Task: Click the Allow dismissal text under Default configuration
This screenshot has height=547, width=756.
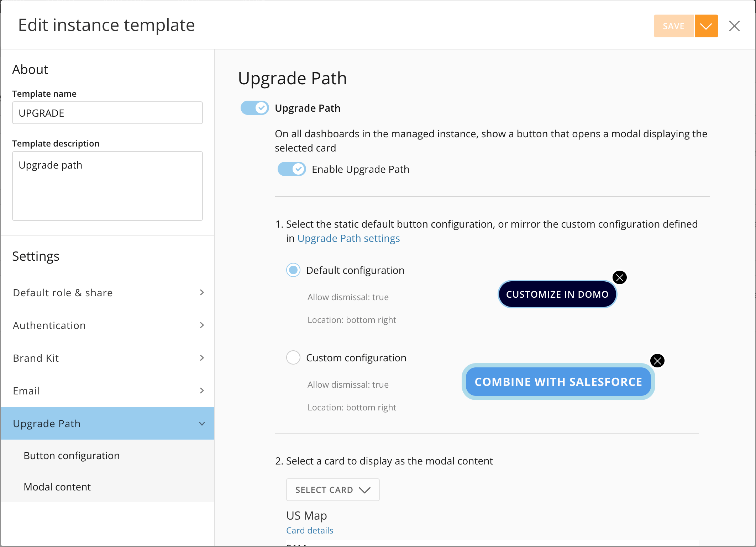Action: 348,297
